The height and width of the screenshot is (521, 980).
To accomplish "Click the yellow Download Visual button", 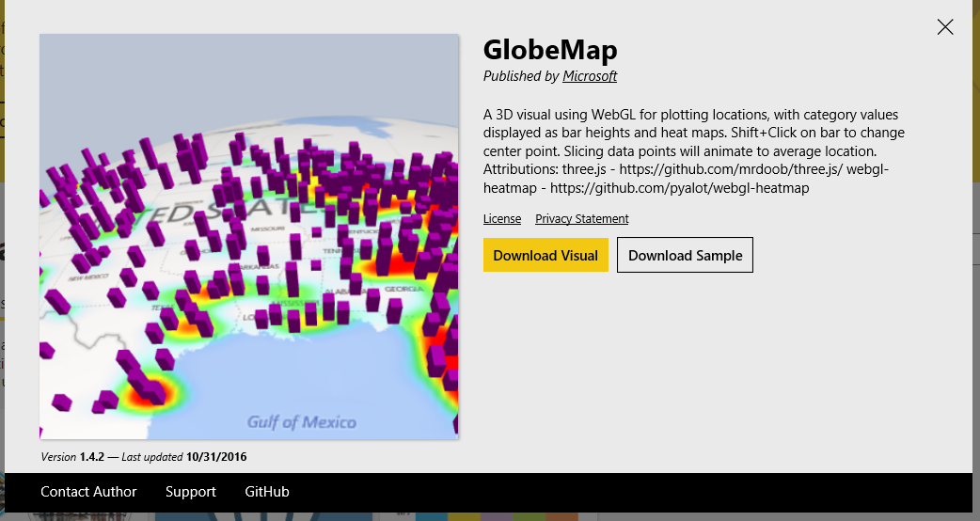I will 545,255.
